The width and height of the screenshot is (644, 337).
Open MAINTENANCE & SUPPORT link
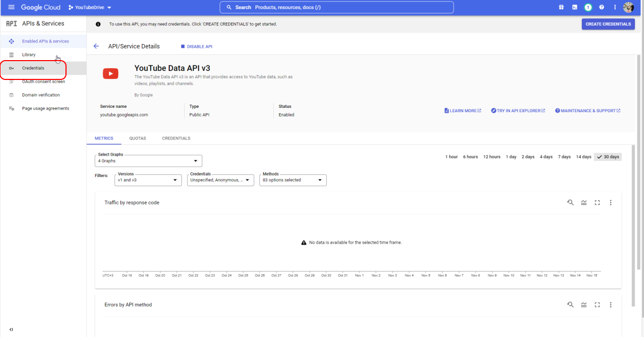click(588, 111)
